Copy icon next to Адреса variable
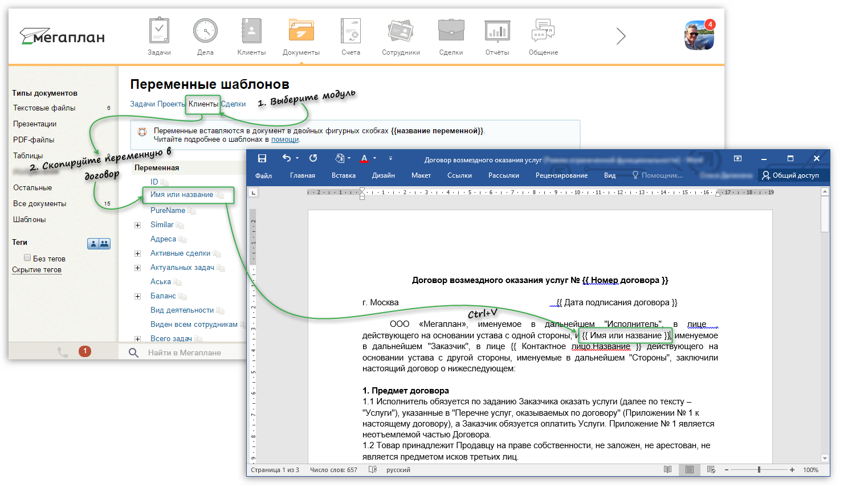 click(x=182, y=239)
